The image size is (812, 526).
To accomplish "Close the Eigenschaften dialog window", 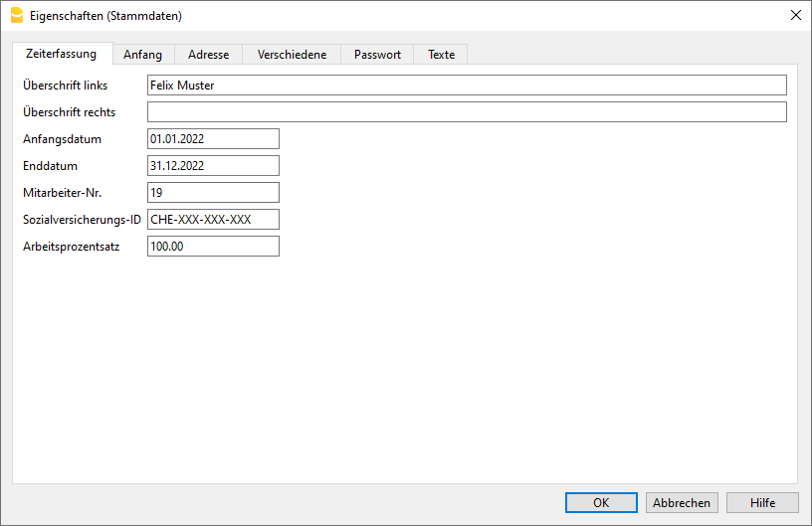I will (x=795, y=15).
